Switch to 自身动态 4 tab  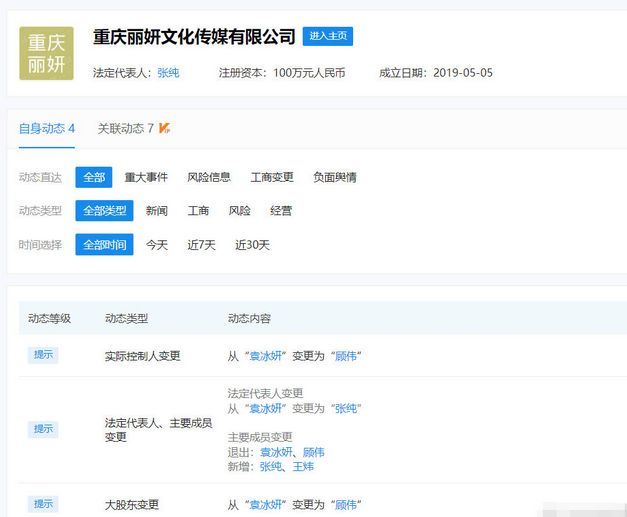click(x=47, y=128)
